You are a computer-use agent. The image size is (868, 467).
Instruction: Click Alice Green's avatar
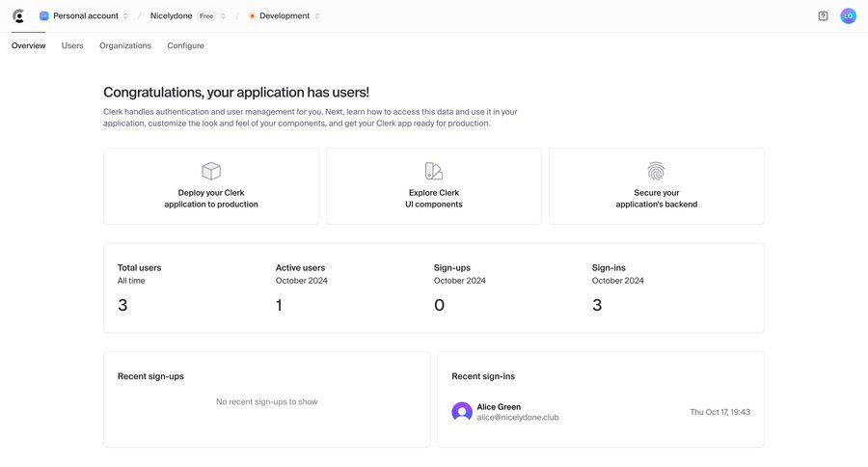(462, 412)
